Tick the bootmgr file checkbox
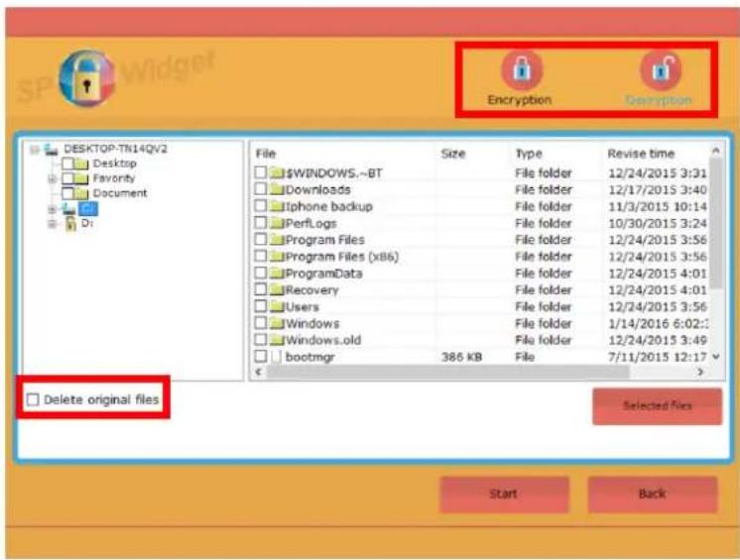Screen dimensions: 740x560 [261, 357]
